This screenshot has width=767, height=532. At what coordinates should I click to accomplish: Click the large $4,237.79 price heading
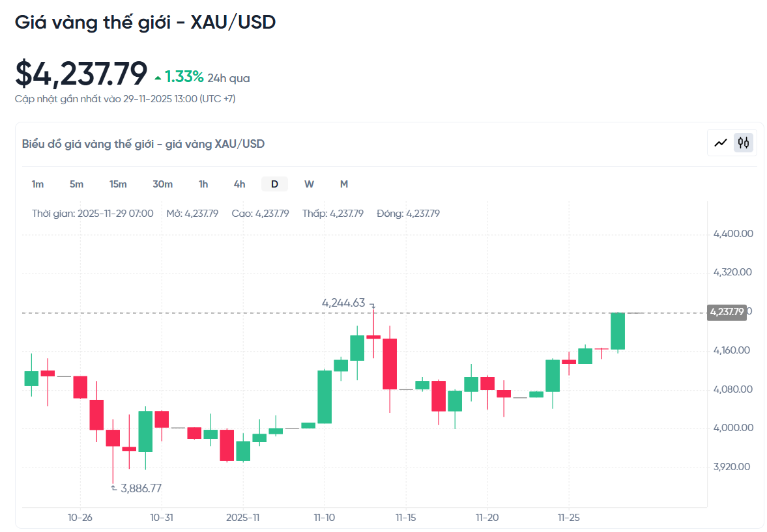[x=81, y=74]
